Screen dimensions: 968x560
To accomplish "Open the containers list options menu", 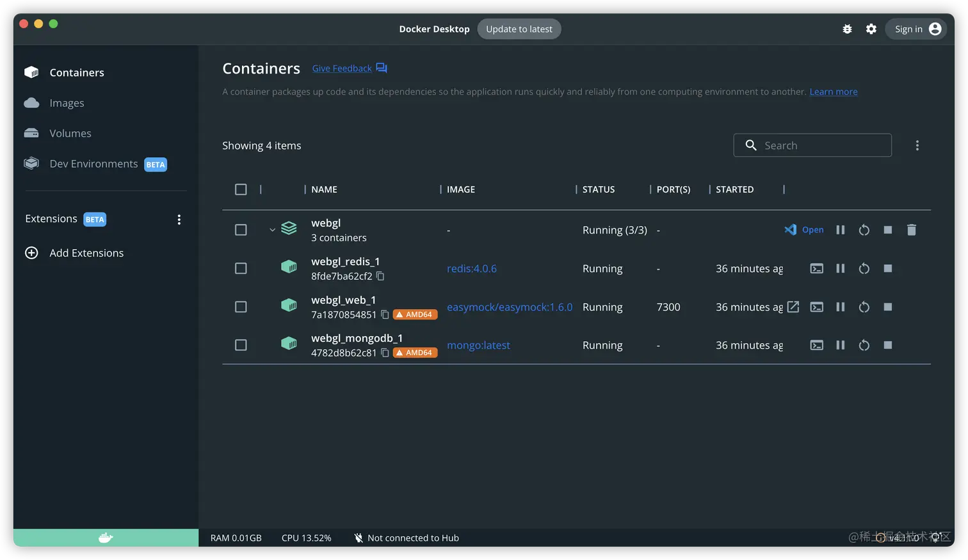I will pos(917,145).
